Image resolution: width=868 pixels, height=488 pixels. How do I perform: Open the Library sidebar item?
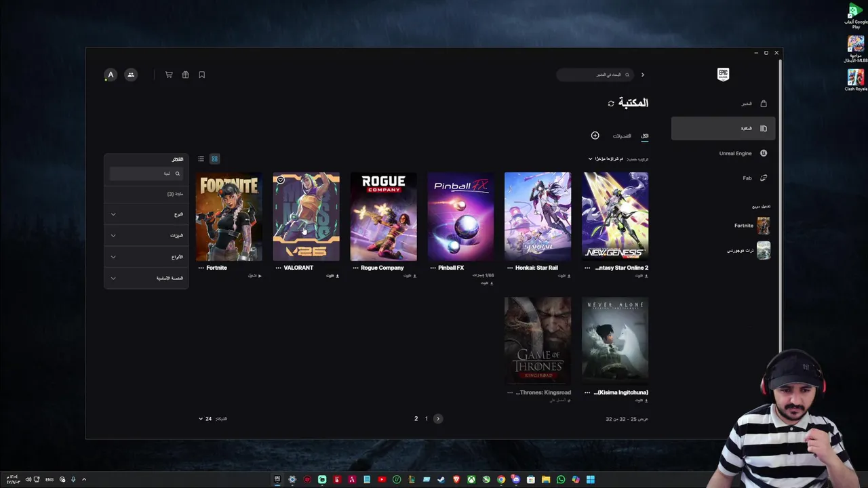point(723,128)
